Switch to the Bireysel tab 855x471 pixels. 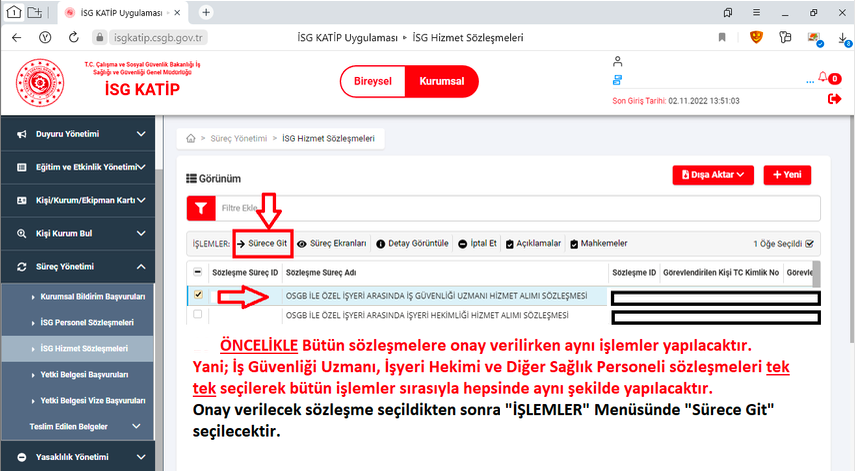click(x=374, y=81)
